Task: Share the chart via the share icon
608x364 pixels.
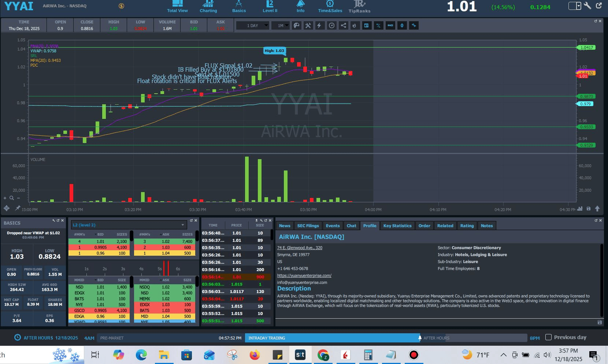Action: [x=343, y=26]
